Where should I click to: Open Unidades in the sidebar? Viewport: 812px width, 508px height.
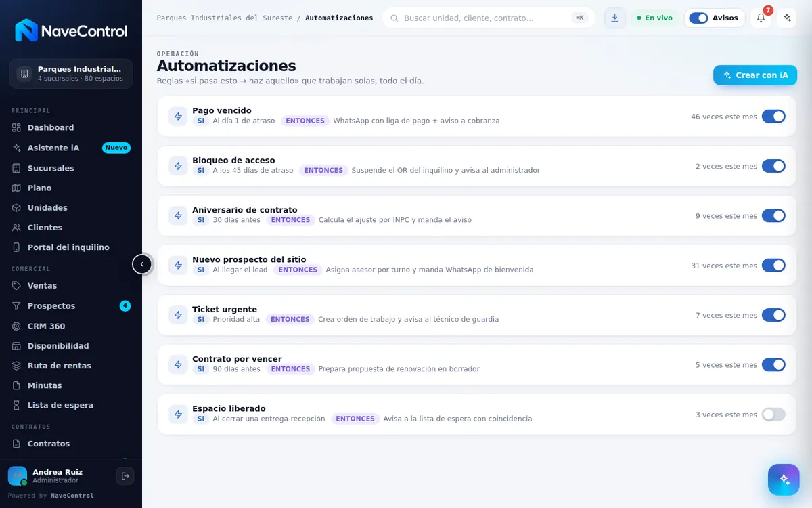coord(71,207)
